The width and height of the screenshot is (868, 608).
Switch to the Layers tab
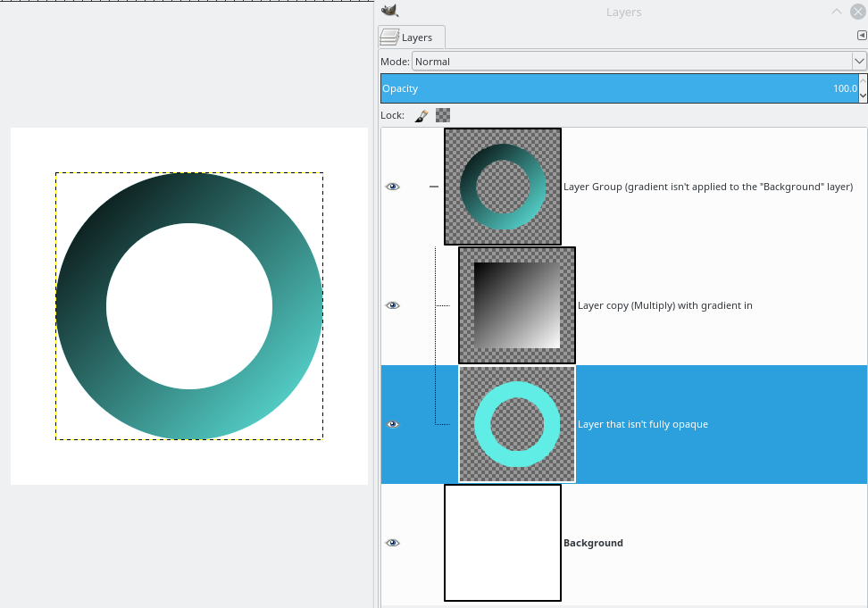coord(412,37)
